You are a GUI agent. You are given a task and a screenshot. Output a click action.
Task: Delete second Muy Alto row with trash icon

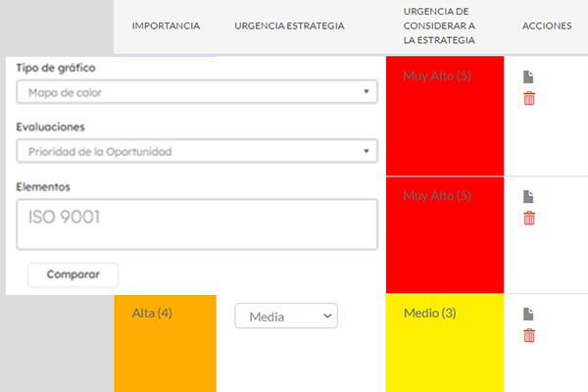[529, 218]
